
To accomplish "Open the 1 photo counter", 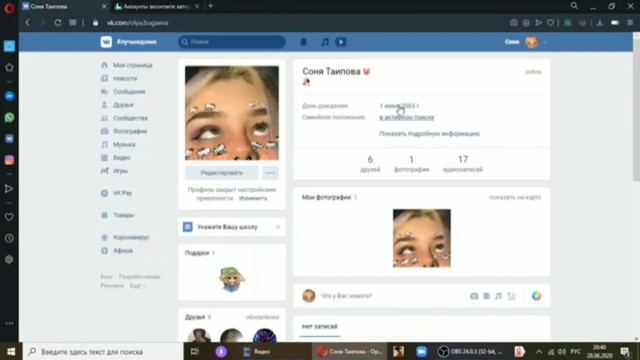I will (411, 163).
